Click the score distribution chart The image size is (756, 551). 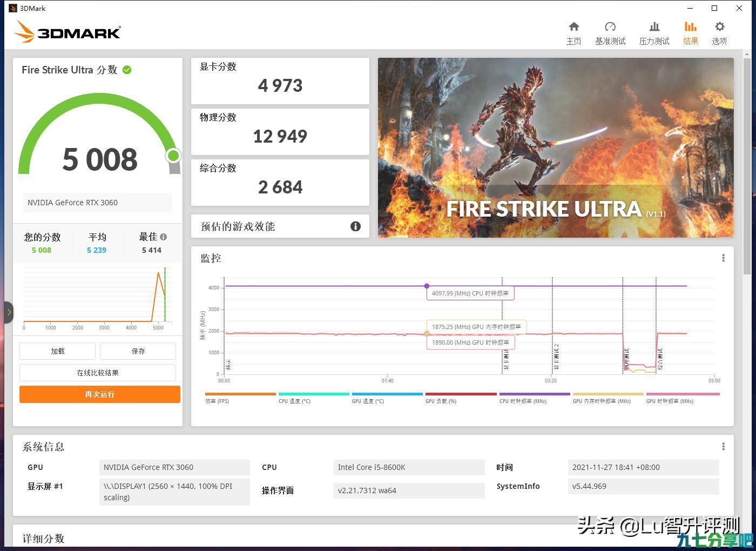(x=98, y=297)
